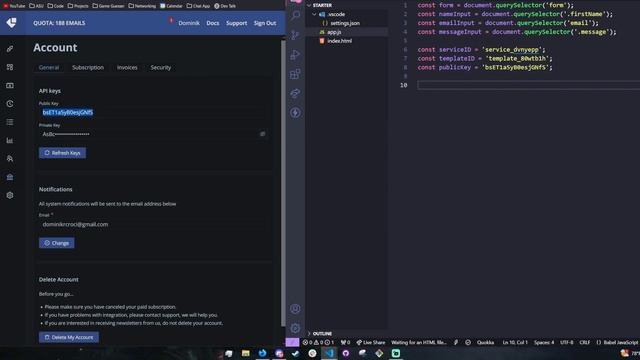Image resolution: width=640 pixels, height=360 pixels.
Task: Click Sign Out in the header
Action: [265, 23]
